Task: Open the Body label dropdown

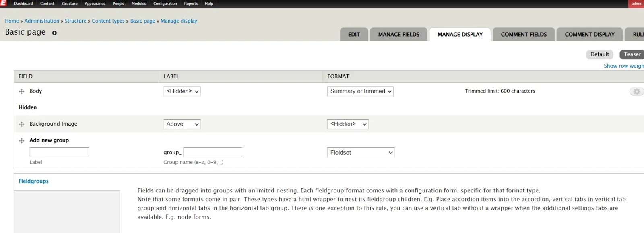Action: pos(182,91)
